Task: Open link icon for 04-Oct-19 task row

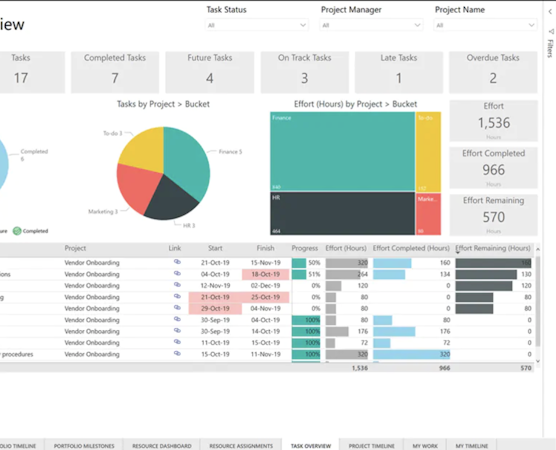Action: click(177, 273)
